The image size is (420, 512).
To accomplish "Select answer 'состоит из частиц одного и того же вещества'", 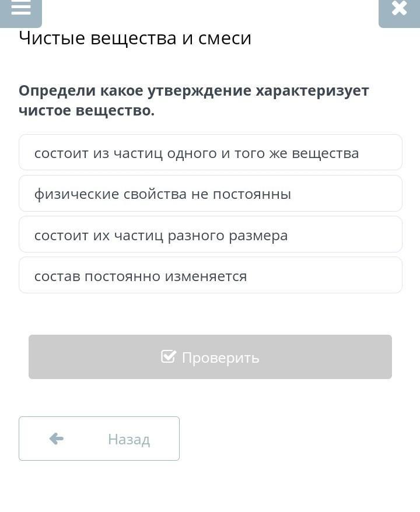I will 210,153.
